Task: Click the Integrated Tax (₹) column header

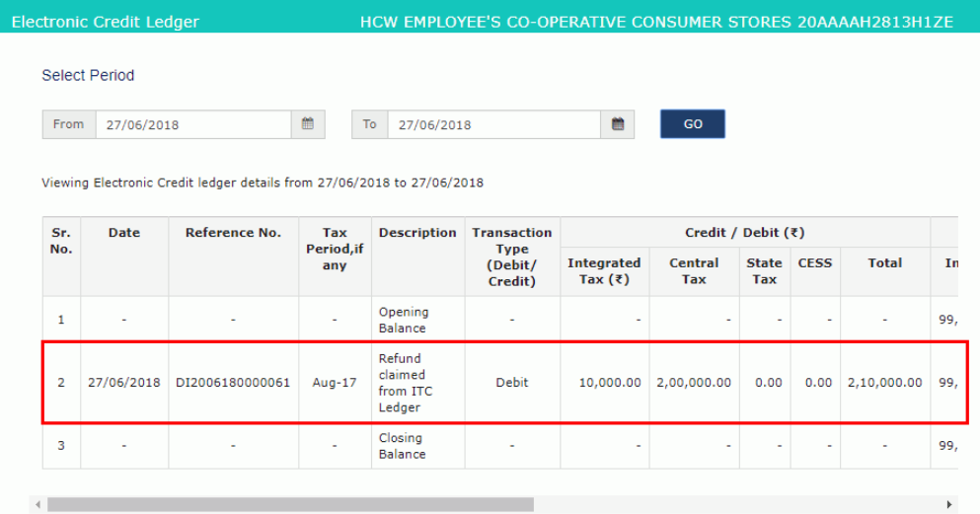Action: pyautogui.click(x=604, y=271)
